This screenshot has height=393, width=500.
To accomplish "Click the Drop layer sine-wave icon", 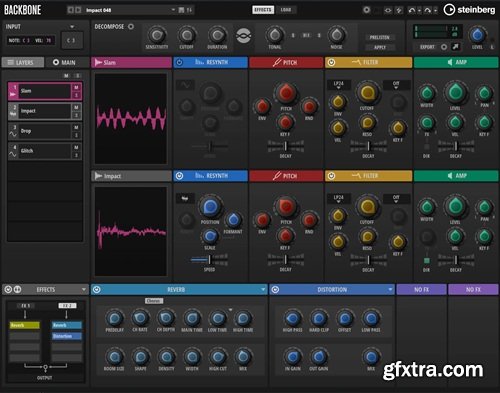I will point(13,134).
